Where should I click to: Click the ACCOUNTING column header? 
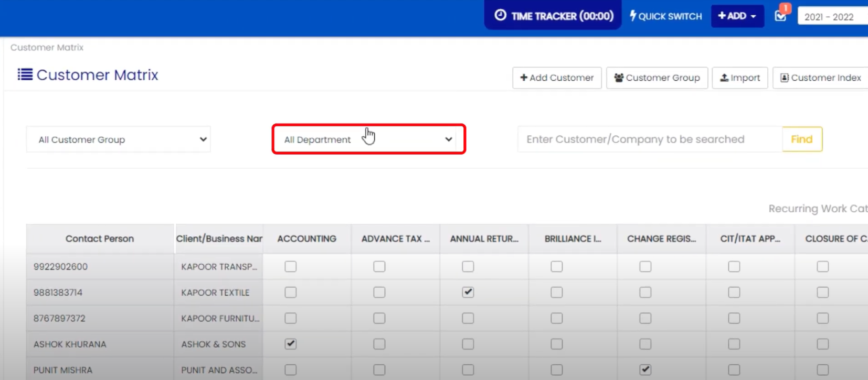click(x=307, y=238)
